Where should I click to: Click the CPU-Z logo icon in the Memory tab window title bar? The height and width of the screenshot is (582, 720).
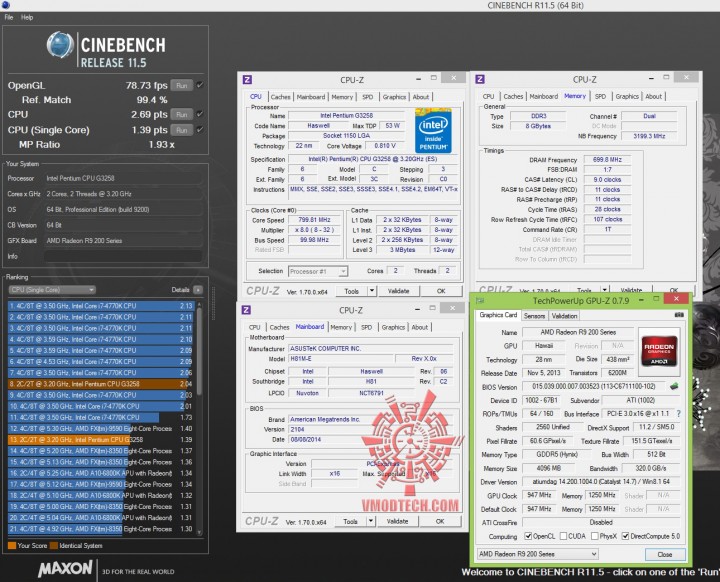coord(480,79)
